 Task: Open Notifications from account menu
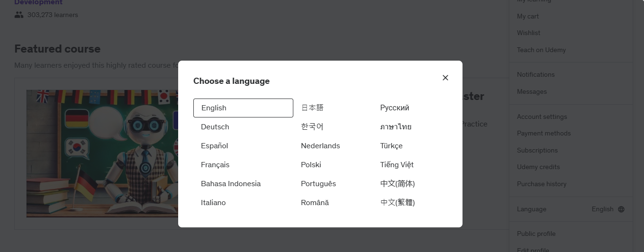[536, 74]
